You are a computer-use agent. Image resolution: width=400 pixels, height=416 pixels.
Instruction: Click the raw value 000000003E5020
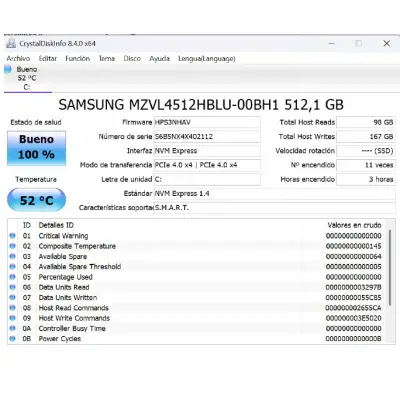pyautogui.click(x=354, y=318)
